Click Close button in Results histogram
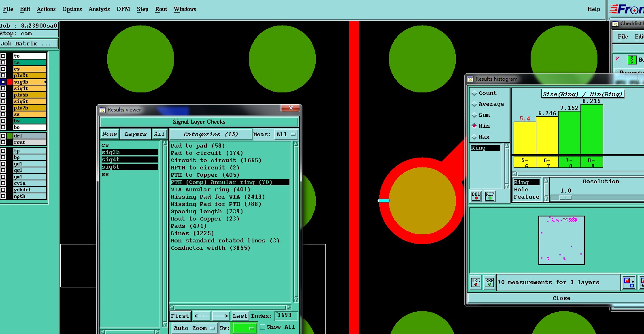The image size is (644, 334). click(561, 298)
